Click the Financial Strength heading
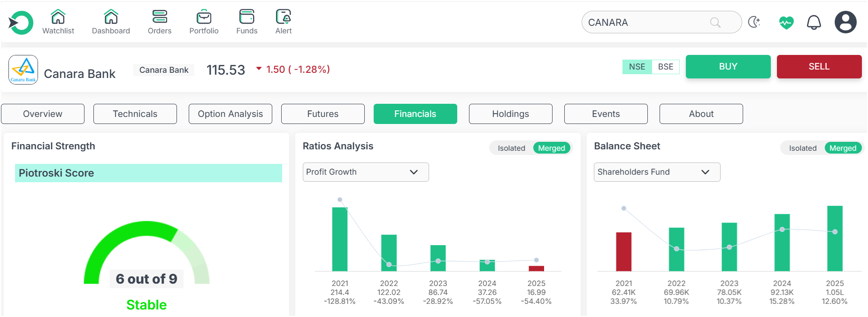 (53, 146)
